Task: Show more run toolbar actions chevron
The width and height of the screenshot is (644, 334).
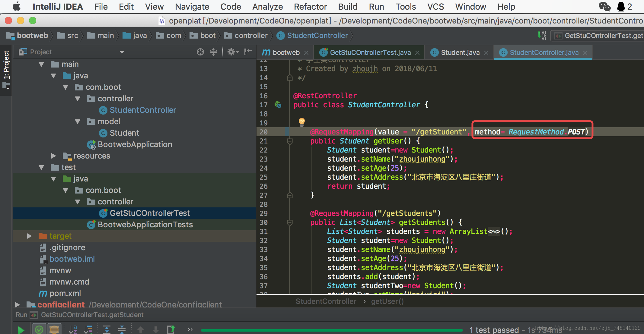Action: click(190, 329)
